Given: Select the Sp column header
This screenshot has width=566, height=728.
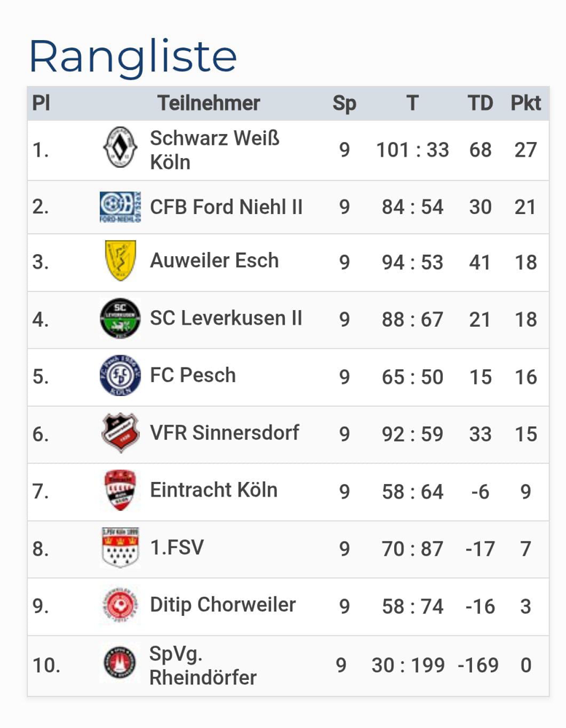Looking at the screenshot, I should pos(345,103).
